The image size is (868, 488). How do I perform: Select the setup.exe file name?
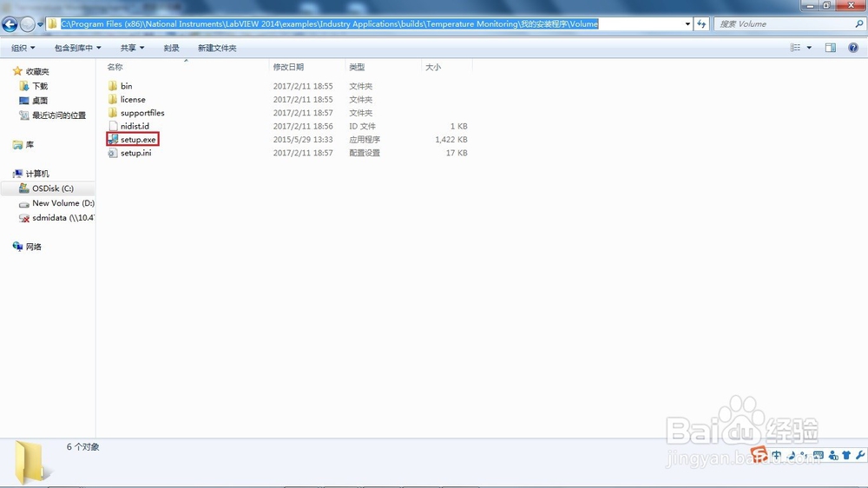(x=138, y=140)
